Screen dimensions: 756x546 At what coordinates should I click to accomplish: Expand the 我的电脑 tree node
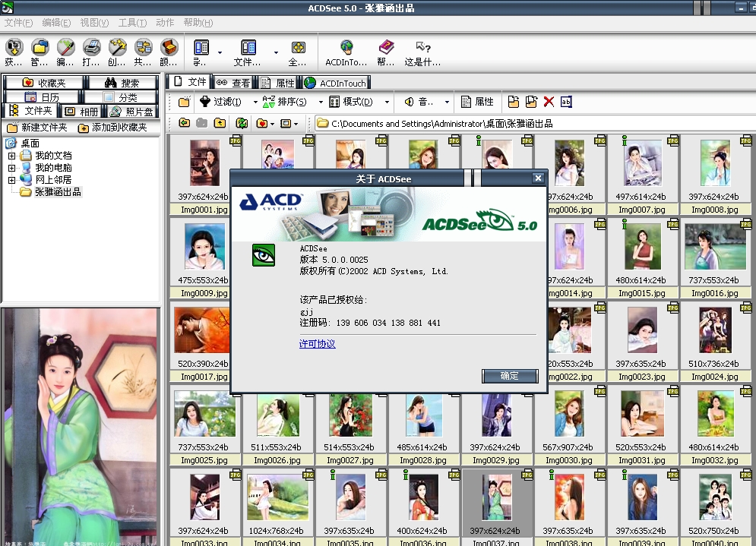click(11, 168)
